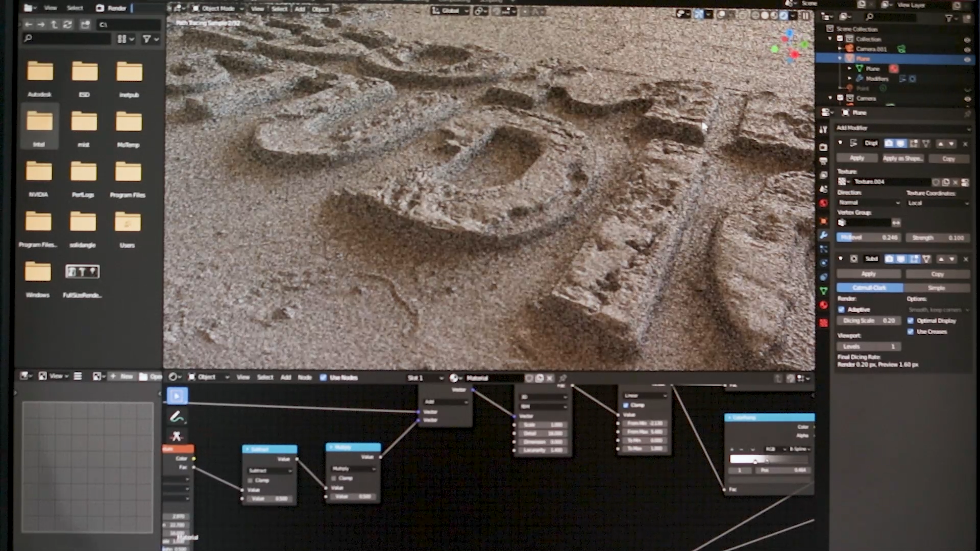Open the Modifiers properties tab wrench icon
980x551 pixels.
(x=823, y=235)
